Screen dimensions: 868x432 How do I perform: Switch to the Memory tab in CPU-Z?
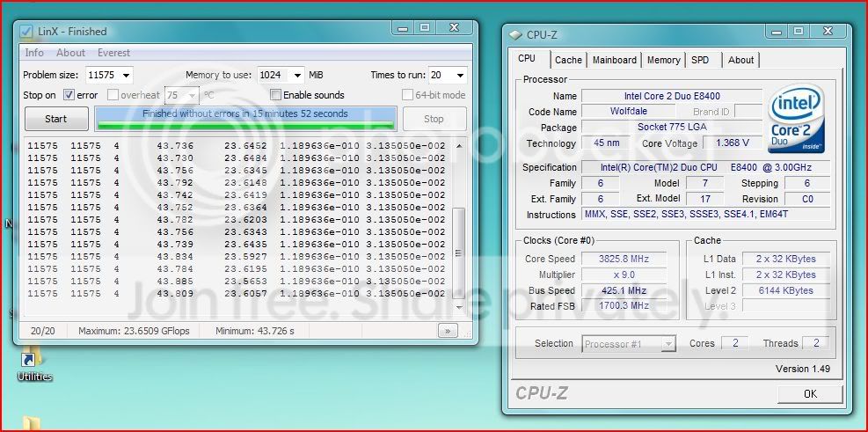point(664,60)
